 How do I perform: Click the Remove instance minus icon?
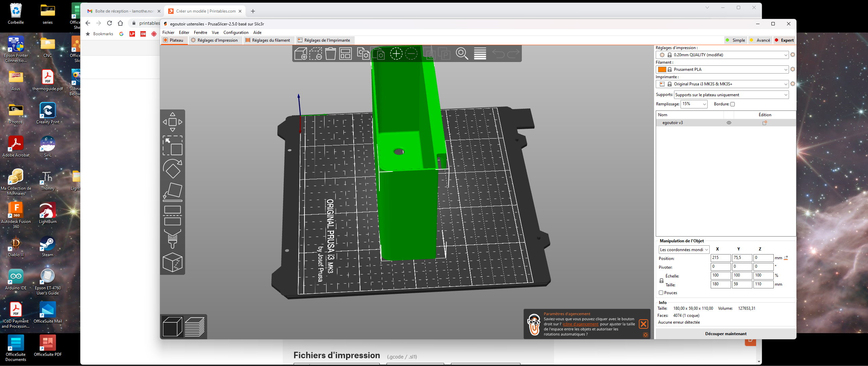click(x=411, y=54)
